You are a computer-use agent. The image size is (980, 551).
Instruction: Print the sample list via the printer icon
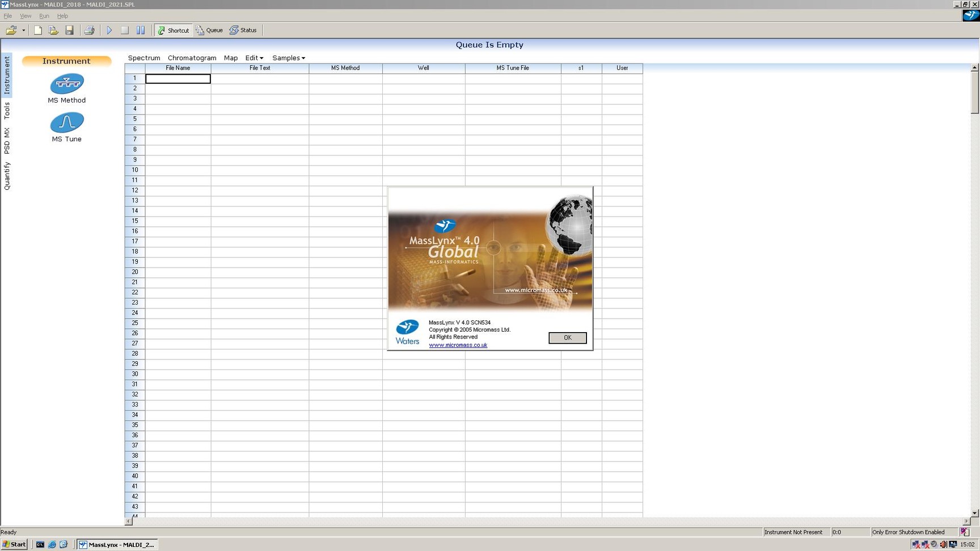click(x=89, y=30)
